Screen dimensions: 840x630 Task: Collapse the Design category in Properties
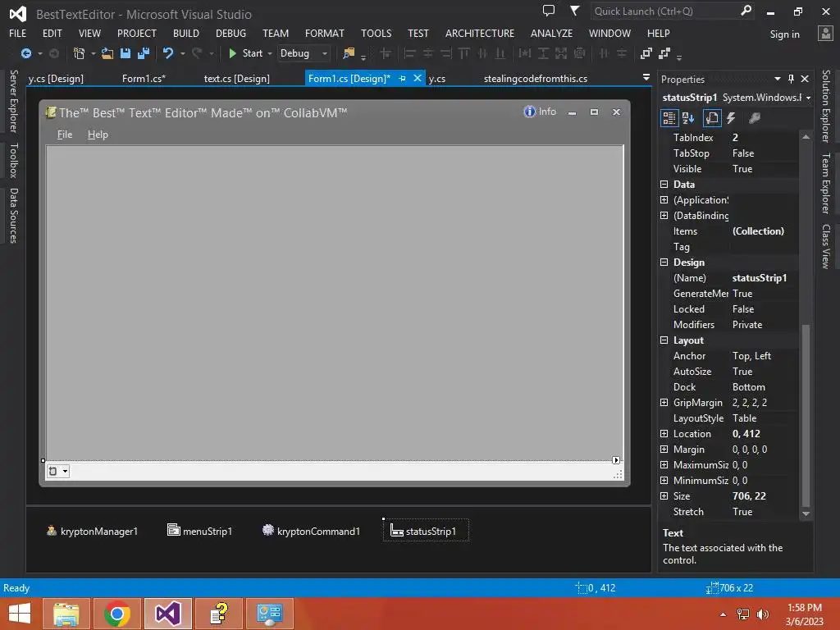(x=664, y=262)
